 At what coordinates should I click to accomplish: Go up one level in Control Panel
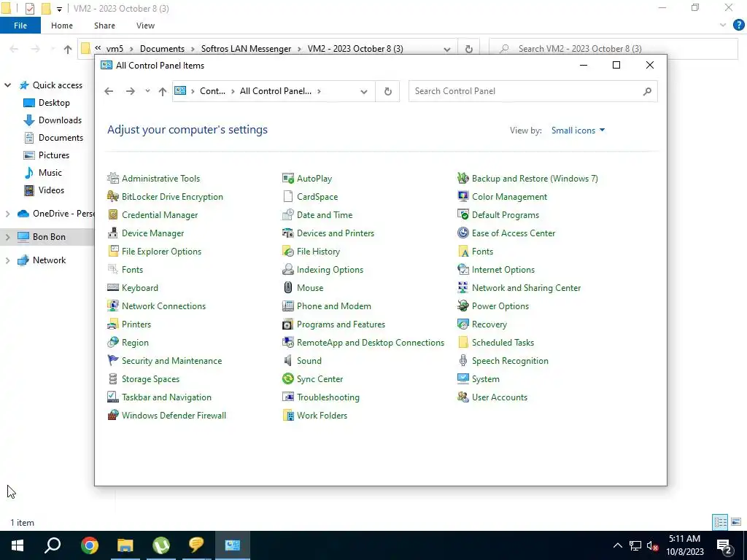163,91
